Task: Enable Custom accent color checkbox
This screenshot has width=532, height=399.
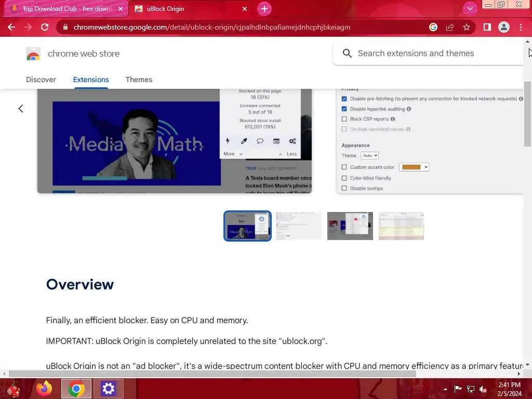Action: click(344, 167)
